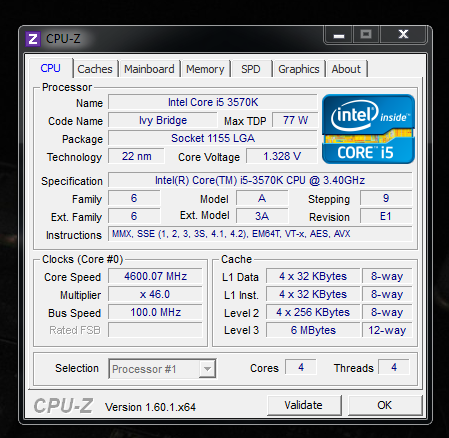Screen dimensions: 449x438
Task: Click the CPU-Z logo next to the version text
Action: click(63, 406)
